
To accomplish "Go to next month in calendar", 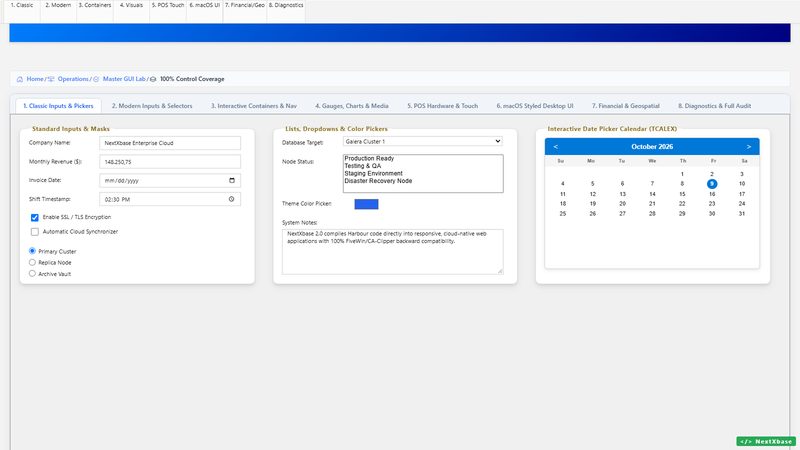I will [x=748, y=146].
